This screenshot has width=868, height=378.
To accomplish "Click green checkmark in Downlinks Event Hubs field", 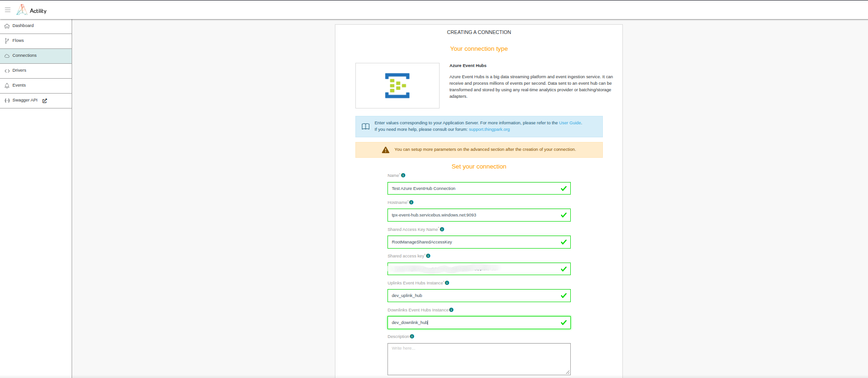I will pos(564,323).
